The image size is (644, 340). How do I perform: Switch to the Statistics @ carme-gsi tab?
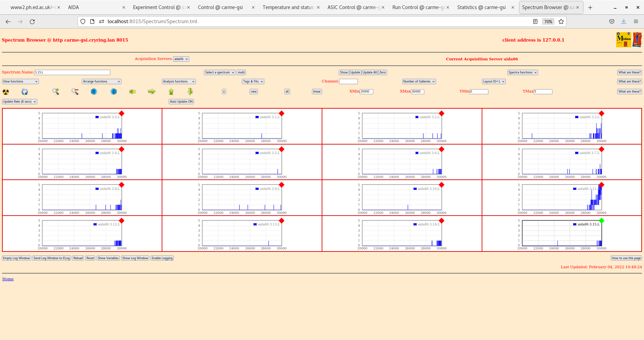[481, 7]
